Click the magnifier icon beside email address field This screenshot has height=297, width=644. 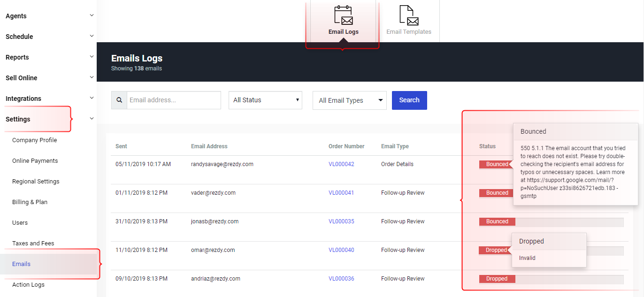coord(119,100)
